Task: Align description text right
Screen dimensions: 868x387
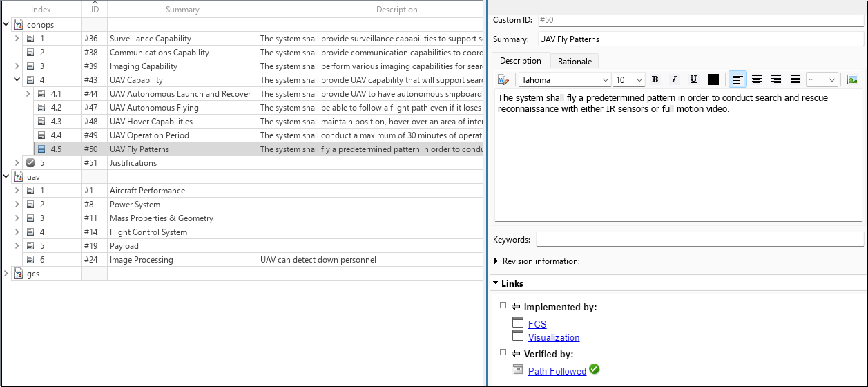Action: pyautogui.click(x=776, y=79)
